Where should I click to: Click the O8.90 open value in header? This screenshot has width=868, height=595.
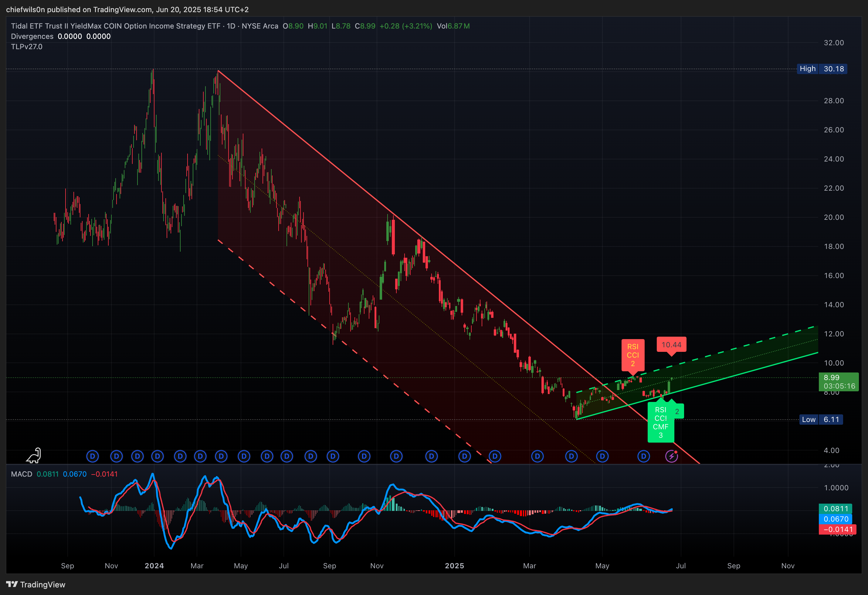point(293,26)
